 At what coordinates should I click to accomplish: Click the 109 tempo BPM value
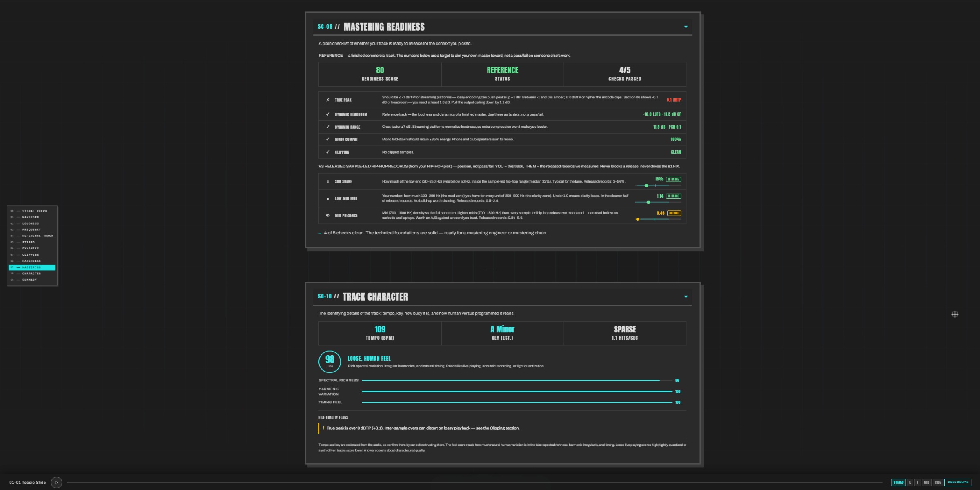[x=380, y=329]
